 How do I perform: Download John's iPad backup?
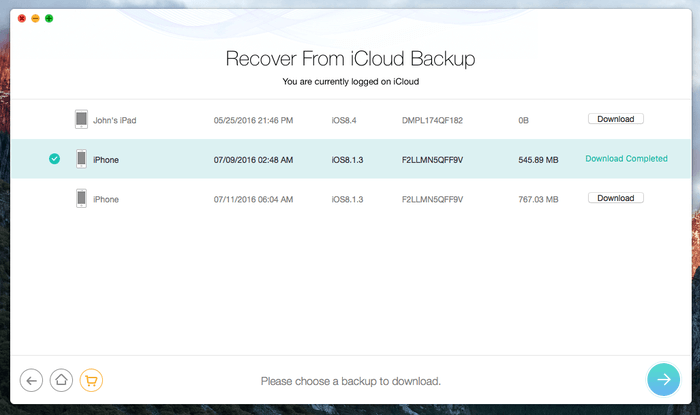[616, 119]
